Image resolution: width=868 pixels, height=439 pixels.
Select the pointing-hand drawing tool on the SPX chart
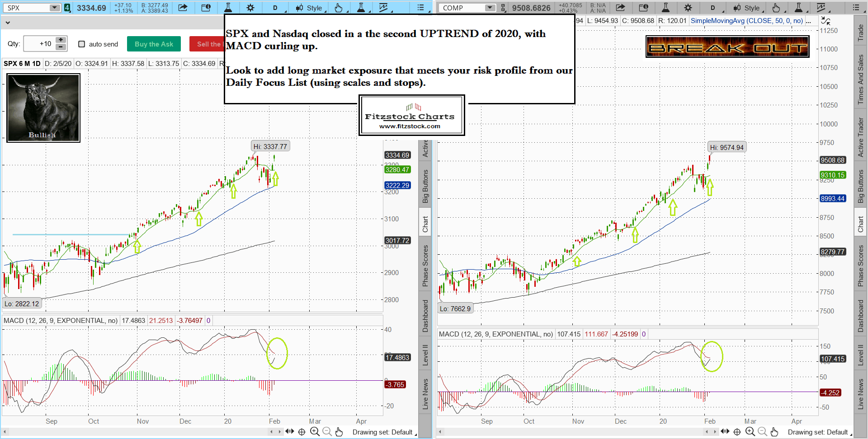point(338,8)
